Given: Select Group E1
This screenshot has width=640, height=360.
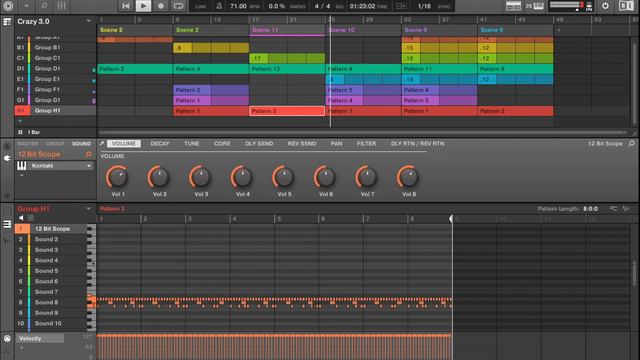Looking at the screenshot, I should [55, 79].
